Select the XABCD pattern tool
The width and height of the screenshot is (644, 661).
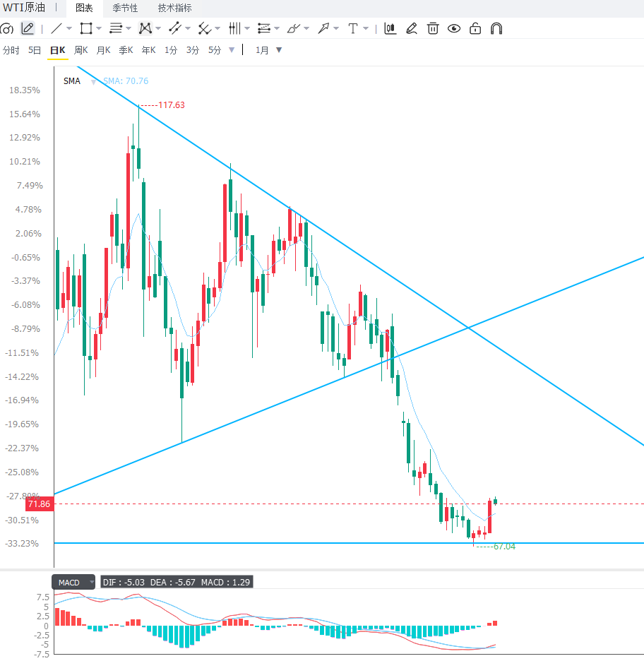click(x=145, y=29)
